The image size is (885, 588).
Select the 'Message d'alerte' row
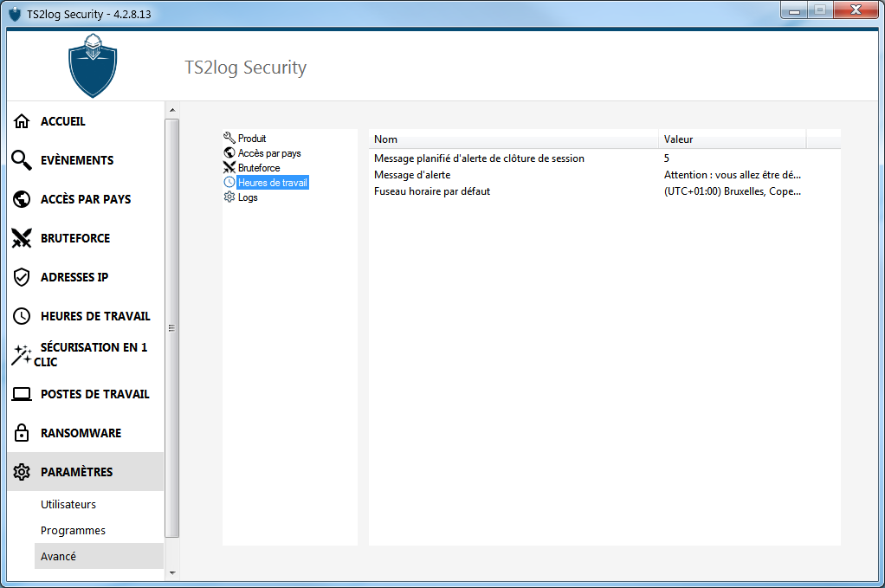pyautogui.click(x=412, y=175)
